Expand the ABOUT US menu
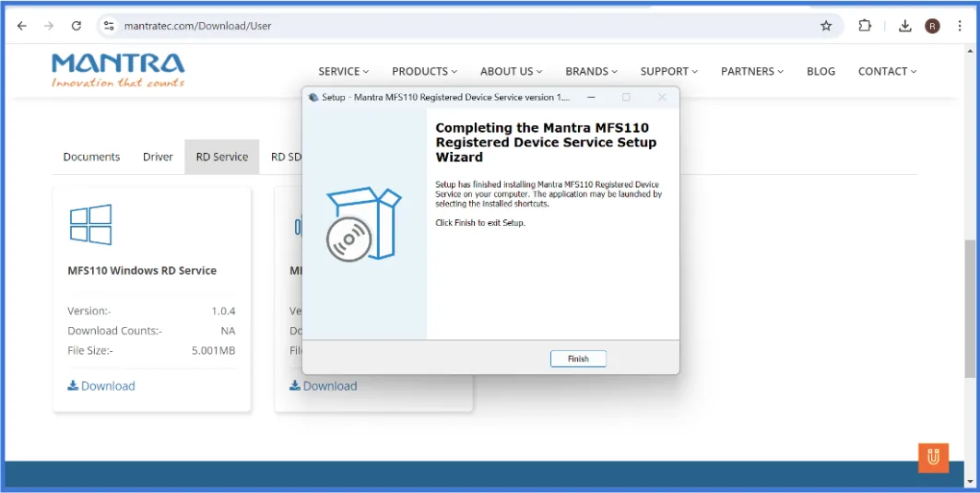 tap(512, 71)
